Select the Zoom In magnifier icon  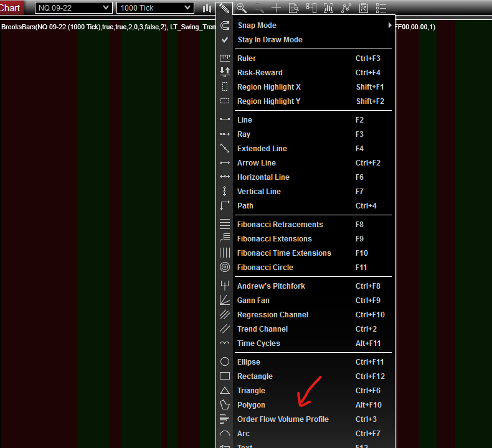[241, 8]
